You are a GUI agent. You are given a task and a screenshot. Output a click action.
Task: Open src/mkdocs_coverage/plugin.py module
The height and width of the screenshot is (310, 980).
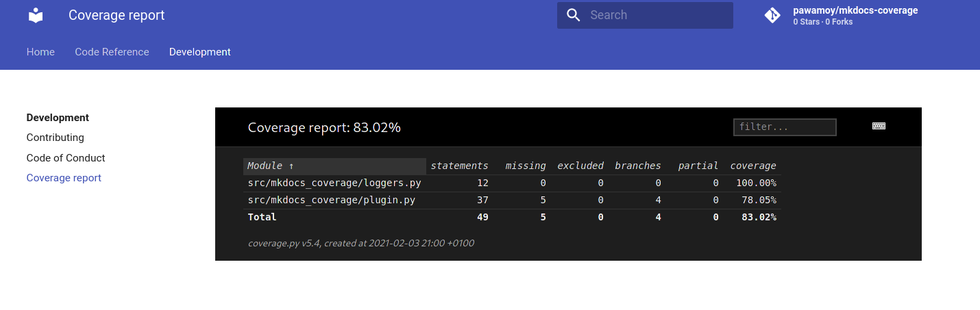[x=332, y=200]
